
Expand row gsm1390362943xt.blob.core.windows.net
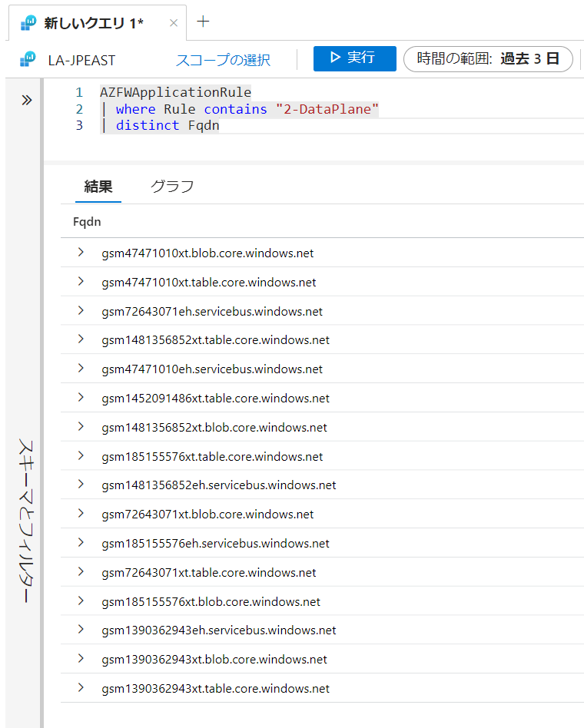(81, 659)
